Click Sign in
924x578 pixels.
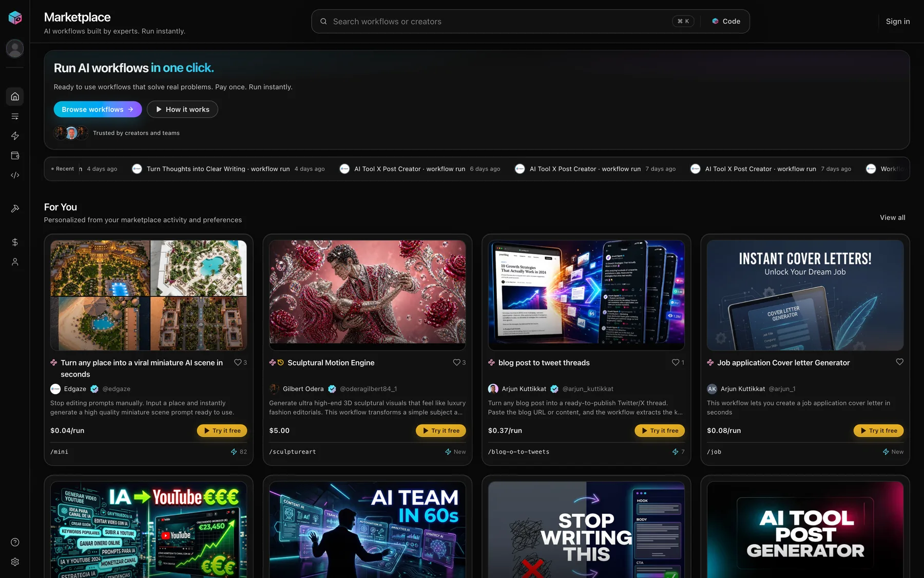[898, 22]
